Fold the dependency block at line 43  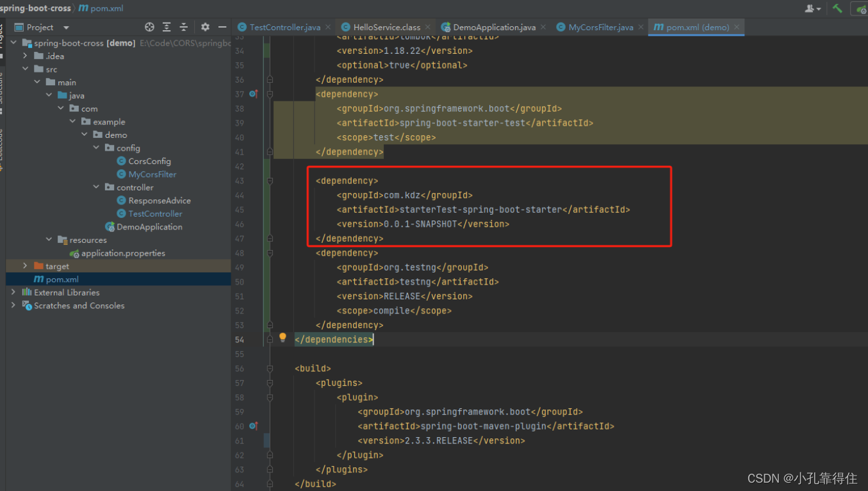tap(270, 181)
